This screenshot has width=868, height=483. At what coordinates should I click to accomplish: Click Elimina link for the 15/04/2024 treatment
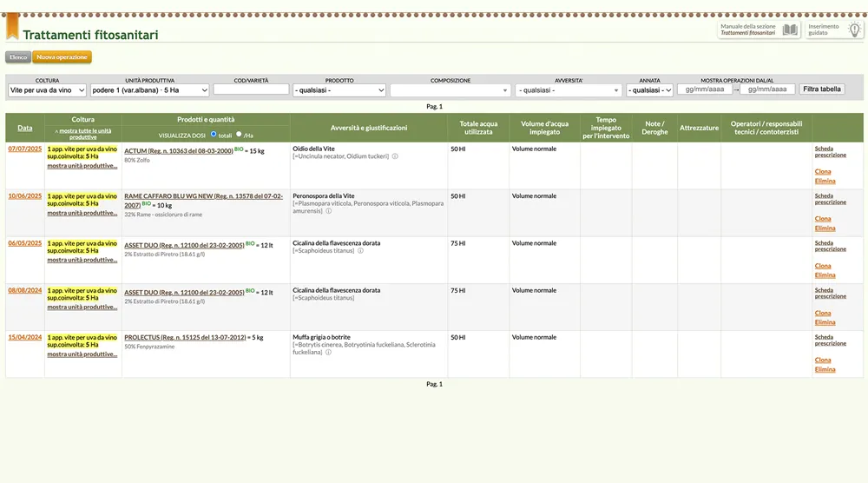pos(825,369)
